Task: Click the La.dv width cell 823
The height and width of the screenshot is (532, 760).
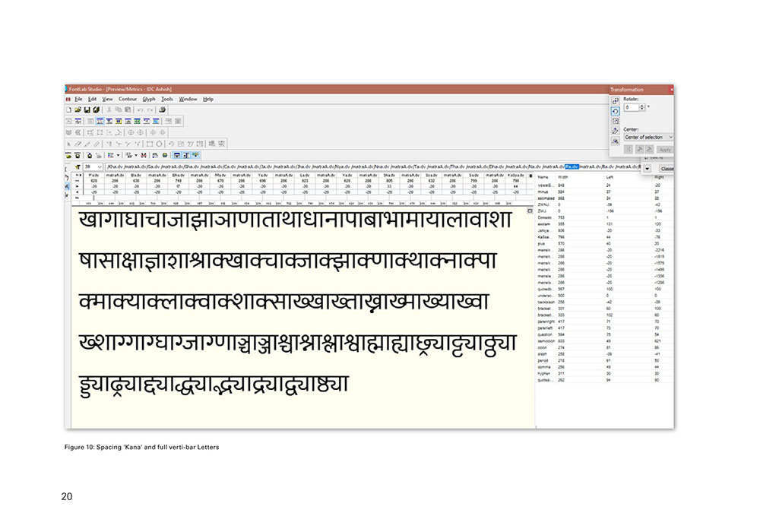Action: click(x=305, y=181)
